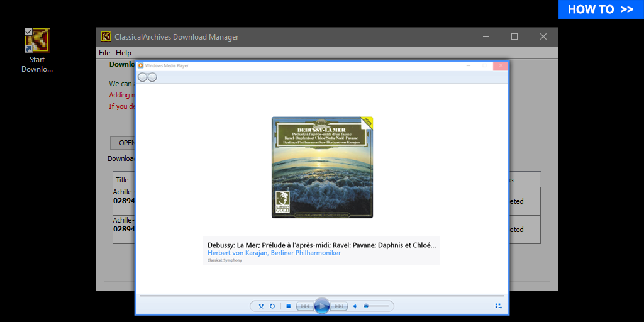The image size is (644, 322).
Task: Open the File menu
Action: [x=104, y=53]
